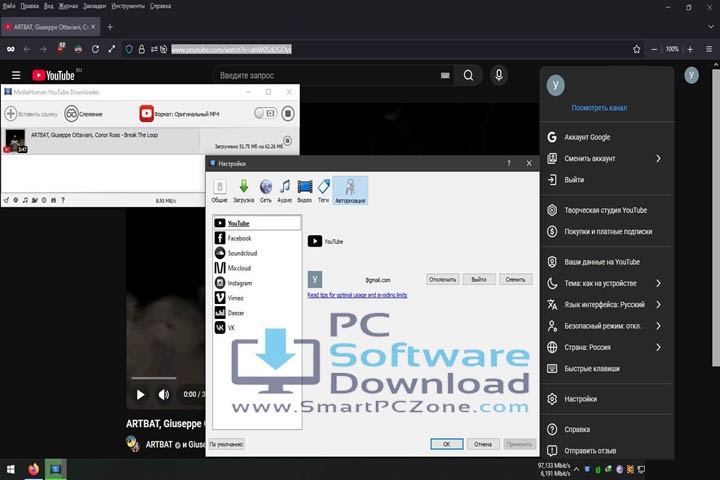
Task: Open the Общие settings tab
Action: tap(219, 191)
